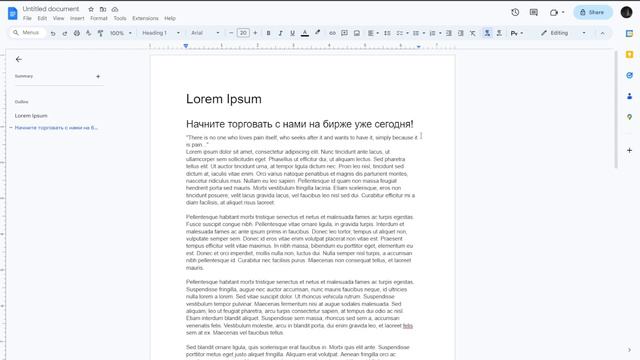The image size is (640, 360).
Task: Open the Keep side panel icon
Action: (x=629, y=54)
